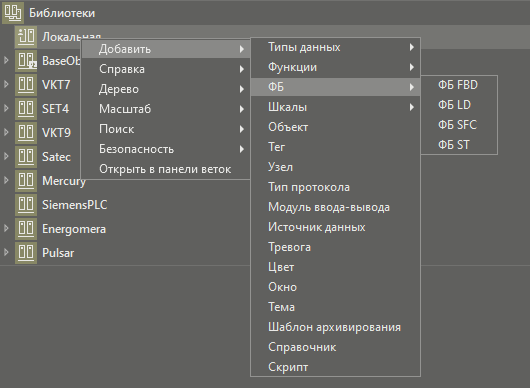Add a Скрипт item
Viewport: 530px width, 388px height.
[x=335, y=367]
